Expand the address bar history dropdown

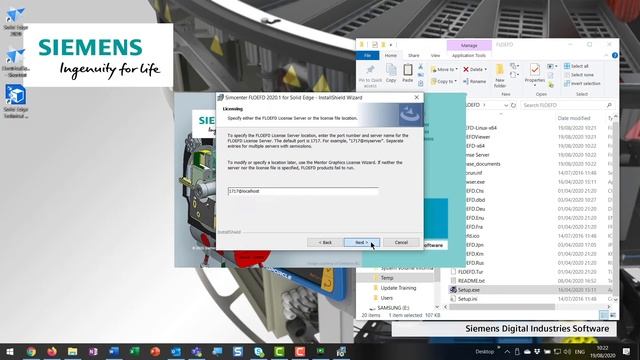point(506,105)
